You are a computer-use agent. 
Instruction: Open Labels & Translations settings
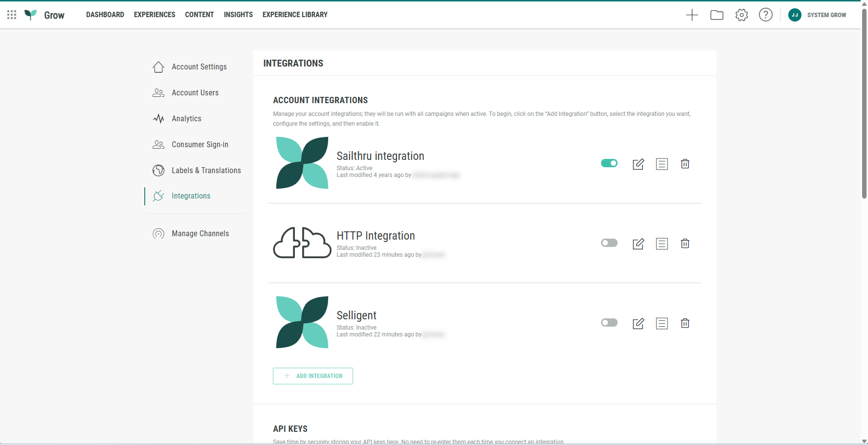point(206,170)
